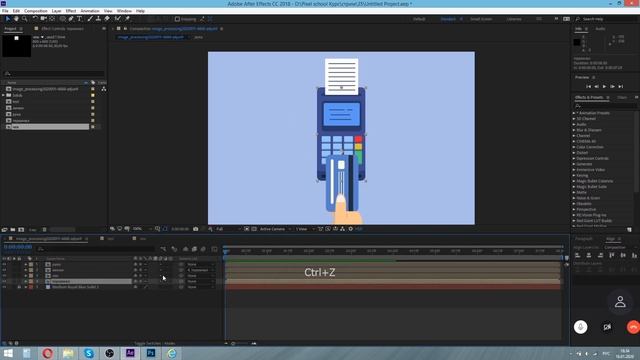
Task: Select the Libraries workspace
Action: [x=514, y=19]
